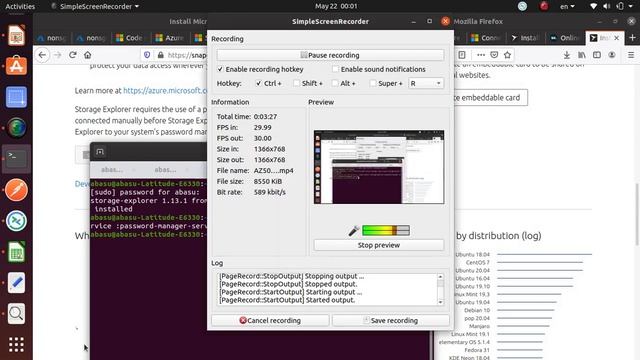Go to Firefox home page
640x360 pixels.
(x=87, y=55)
